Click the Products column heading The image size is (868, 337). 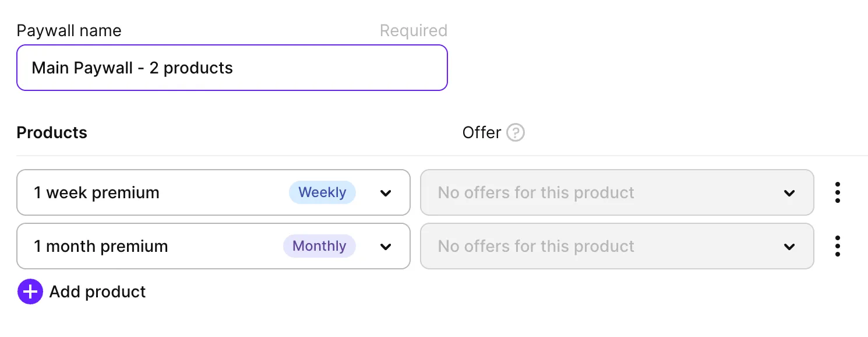[52, 133]
